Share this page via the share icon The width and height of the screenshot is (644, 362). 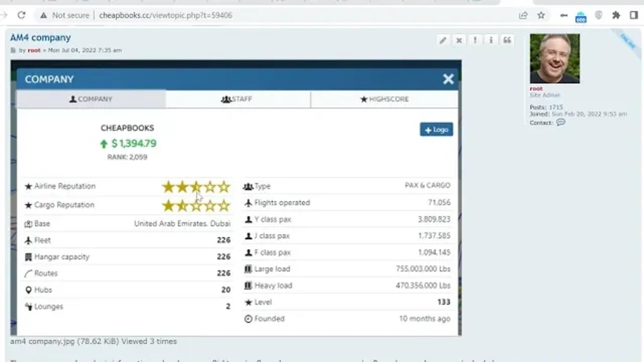pos(524,15)
